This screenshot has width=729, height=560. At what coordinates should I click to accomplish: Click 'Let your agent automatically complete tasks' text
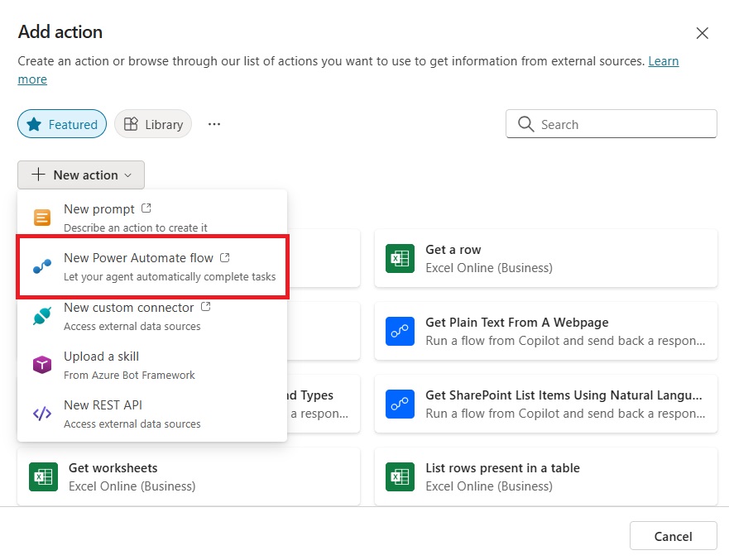pos(170,276)
